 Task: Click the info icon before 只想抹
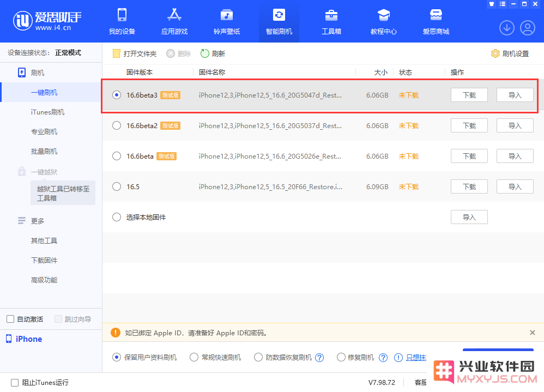pyautogui.click(x=398, y=358)
